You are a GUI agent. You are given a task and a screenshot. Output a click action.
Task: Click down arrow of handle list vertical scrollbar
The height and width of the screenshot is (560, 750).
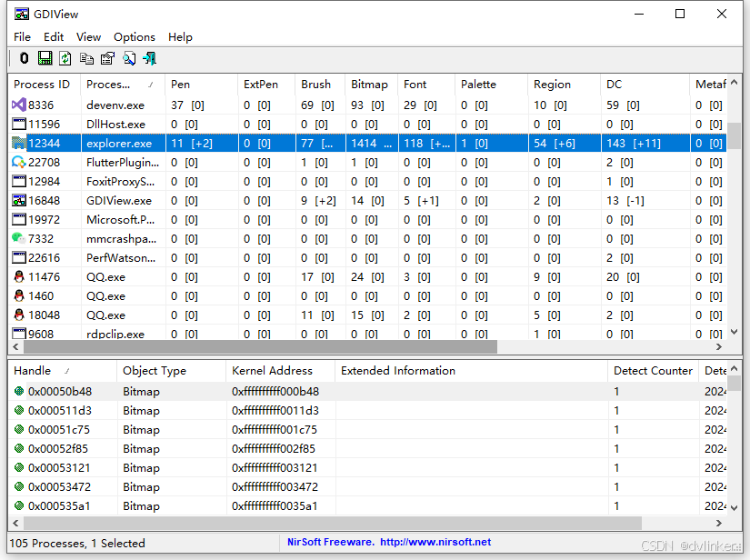pos(735,508)
